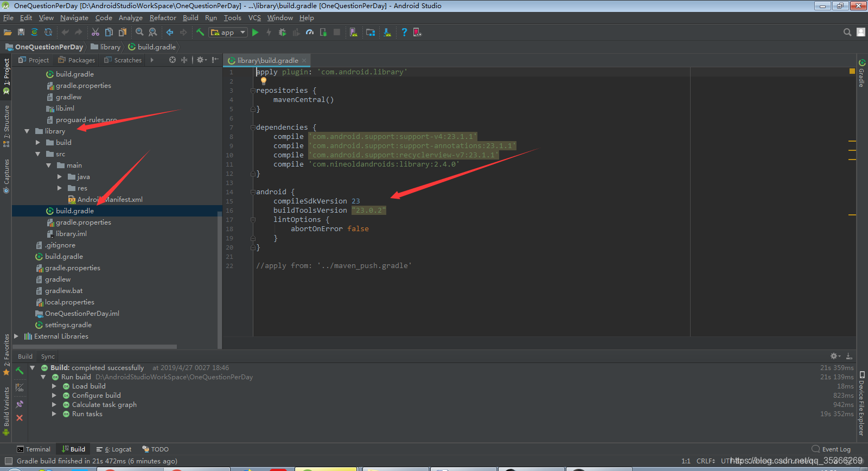
Task: Run the app with green play icon
Action: tap(256, 33)
